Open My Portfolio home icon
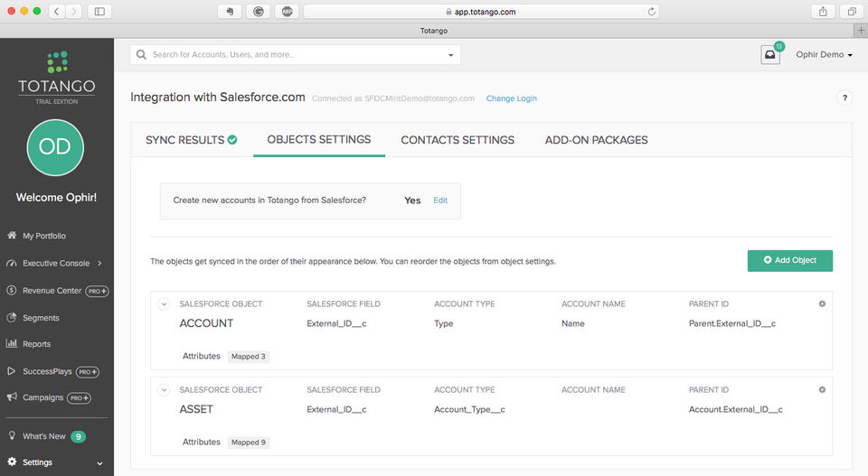 12,235
